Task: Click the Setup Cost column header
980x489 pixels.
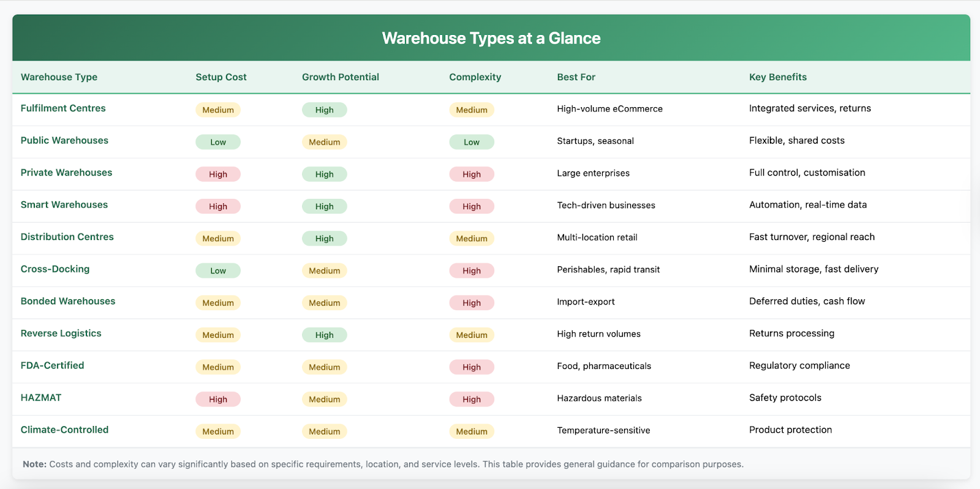Action: 221,77
